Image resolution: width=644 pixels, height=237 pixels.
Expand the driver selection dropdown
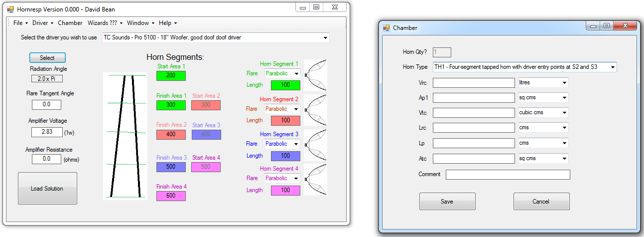pos(325,37)
